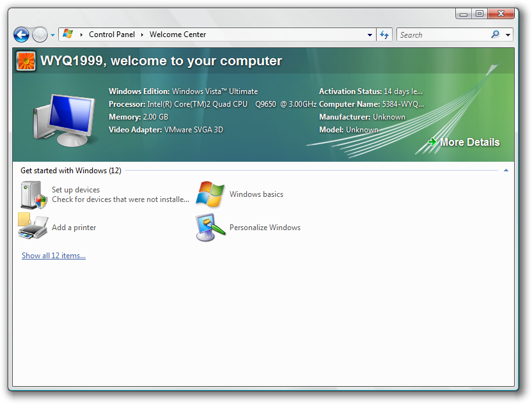Click the Back navigation arrow button
532x404 pixels.
(x=21, y=35)
